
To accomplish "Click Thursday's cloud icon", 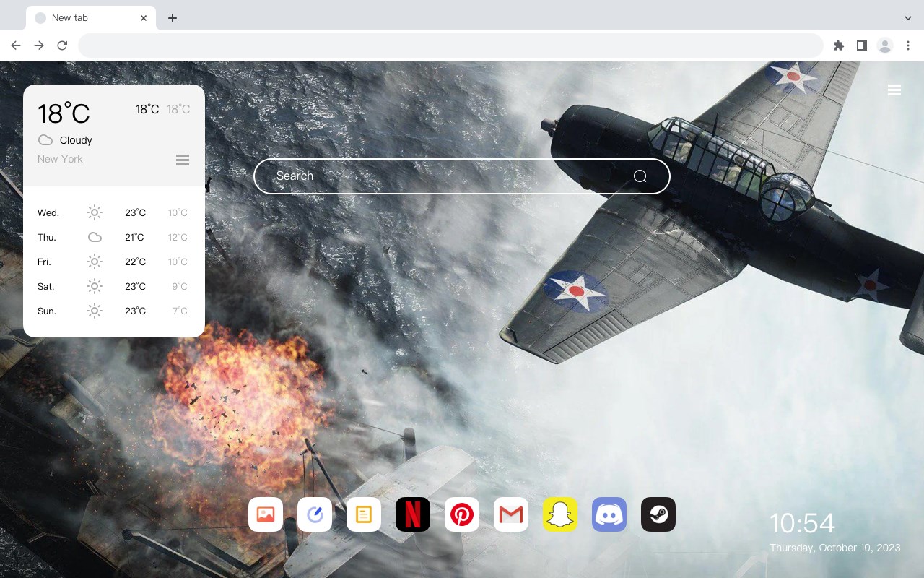I will [x=95, y=237].
